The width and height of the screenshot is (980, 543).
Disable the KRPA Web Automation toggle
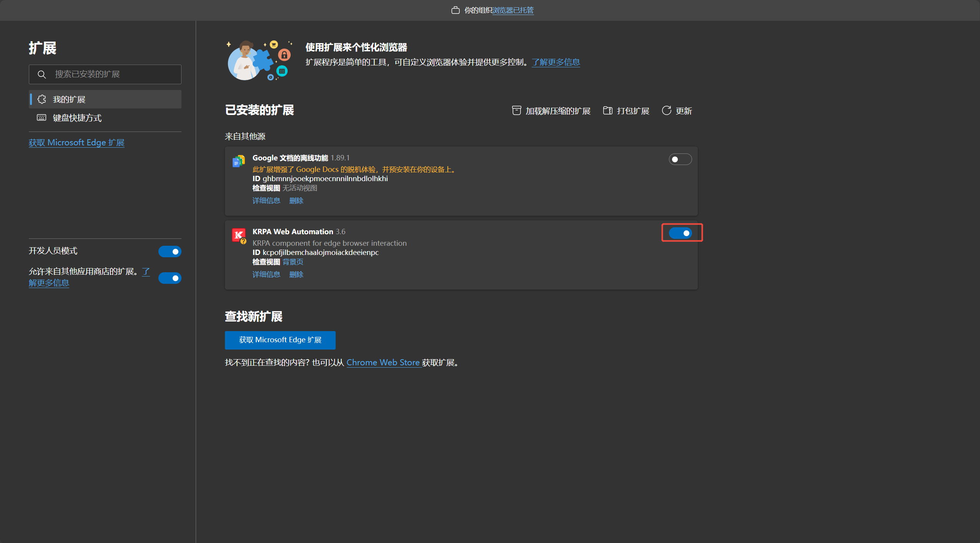click(x=680, y=233)
